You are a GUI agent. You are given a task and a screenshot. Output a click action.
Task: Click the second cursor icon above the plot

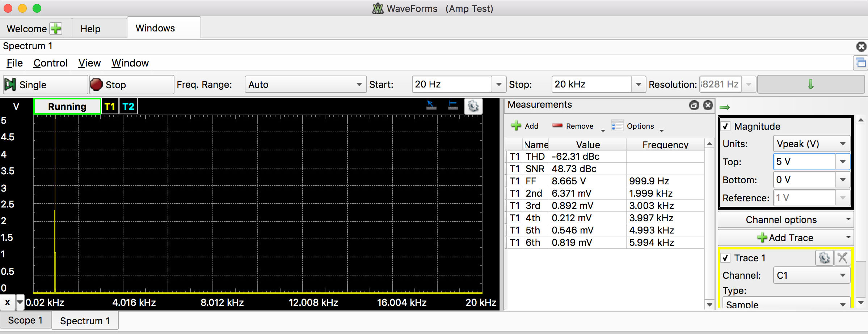[453, 106]
